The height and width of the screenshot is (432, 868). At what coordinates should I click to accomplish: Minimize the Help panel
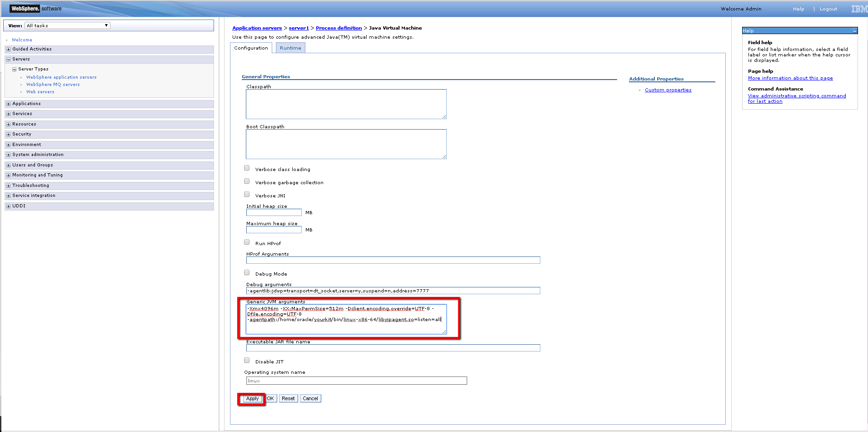point(854,31)
